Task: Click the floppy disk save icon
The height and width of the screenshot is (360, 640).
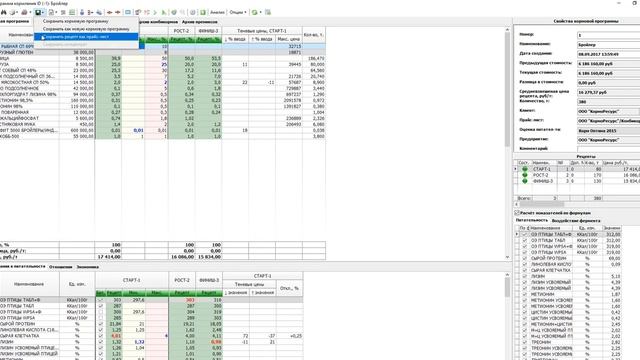Action: [x=38, y=12]
